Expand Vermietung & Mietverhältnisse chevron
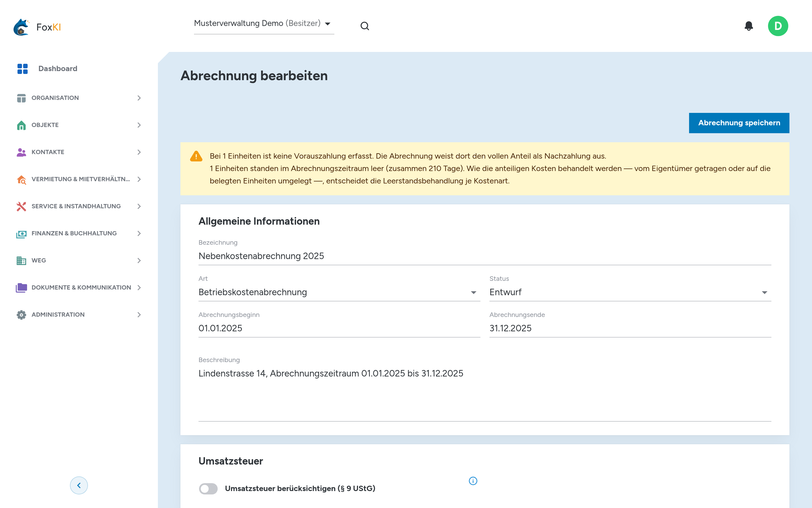 pyautogui.click(x=139, y=179)
